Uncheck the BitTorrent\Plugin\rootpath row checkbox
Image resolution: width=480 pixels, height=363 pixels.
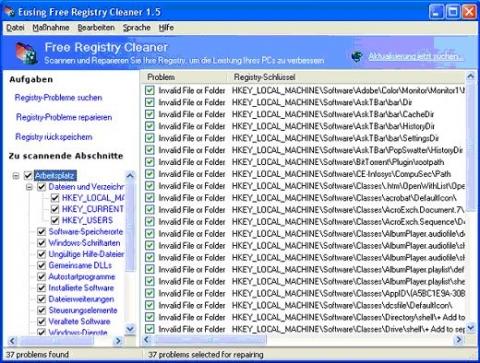click(x=150, y=162)
